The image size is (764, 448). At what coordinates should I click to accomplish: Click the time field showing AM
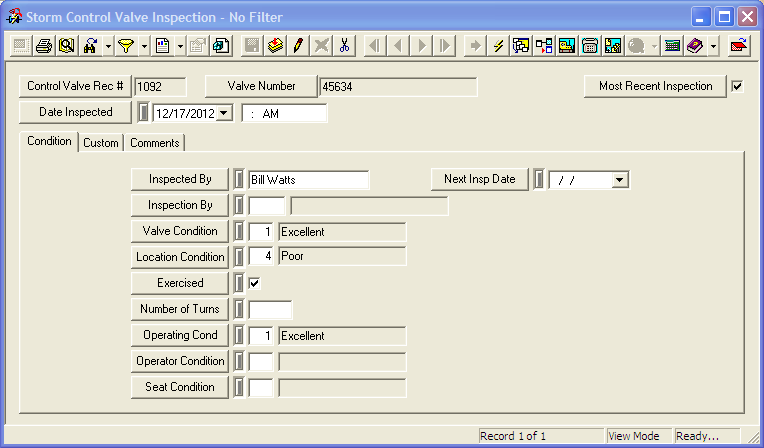pos(285,114)
